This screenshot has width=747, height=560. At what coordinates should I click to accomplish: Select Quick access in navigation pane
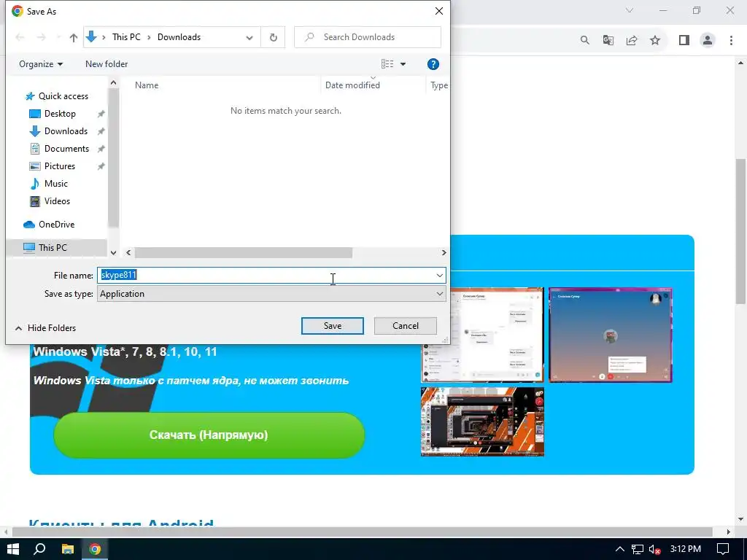pos(63,96)
